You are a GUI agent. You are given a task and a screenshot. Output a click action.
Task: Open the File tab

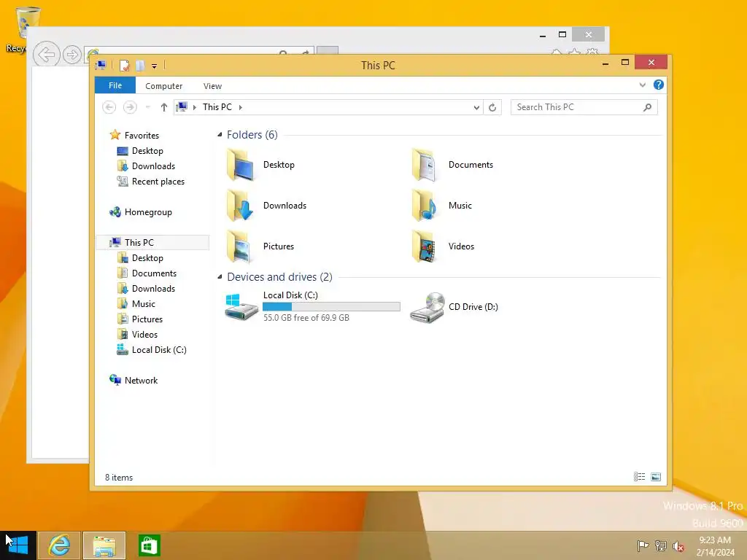(115, 86)
